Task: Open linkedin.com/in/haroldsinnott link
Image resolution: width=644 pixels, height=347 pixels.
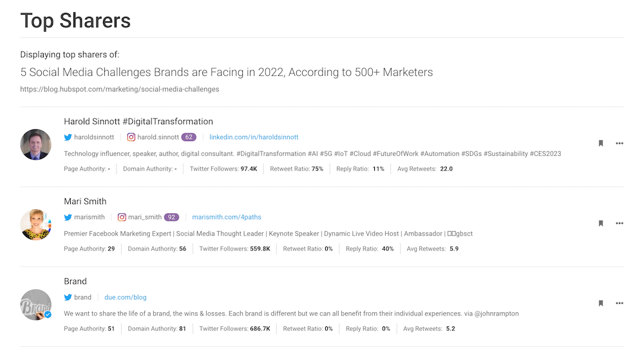Action: click(x=254, y=137)
